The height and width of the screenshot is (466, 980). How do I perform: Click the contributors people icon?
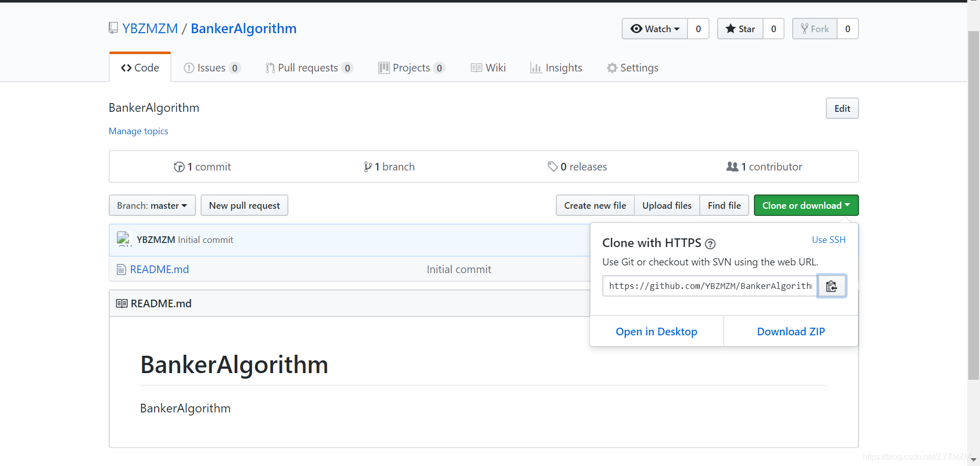(x=733, y=166)
